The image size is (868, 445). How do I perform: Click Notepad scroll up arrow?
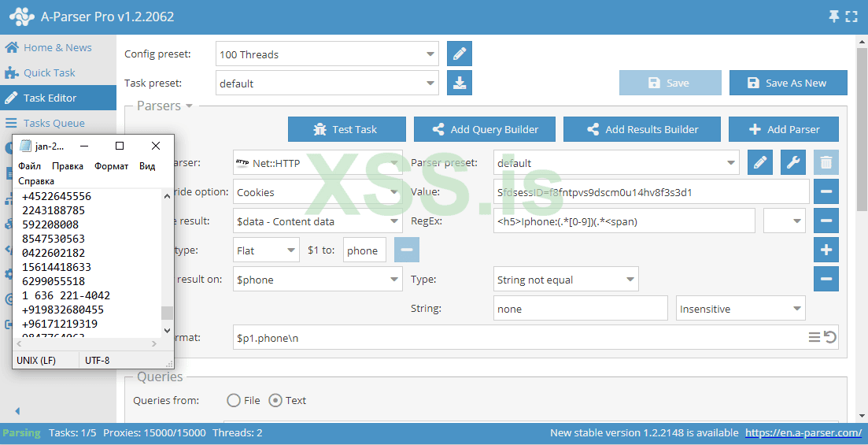point(168,196)
